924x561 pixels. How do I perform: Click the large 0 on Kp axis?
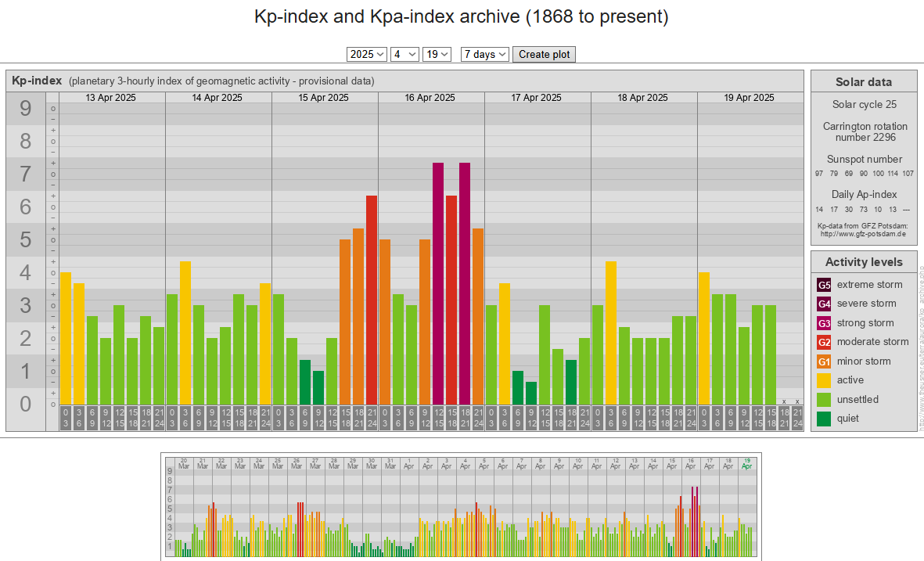pyautogui.click(x=25, y=405)
